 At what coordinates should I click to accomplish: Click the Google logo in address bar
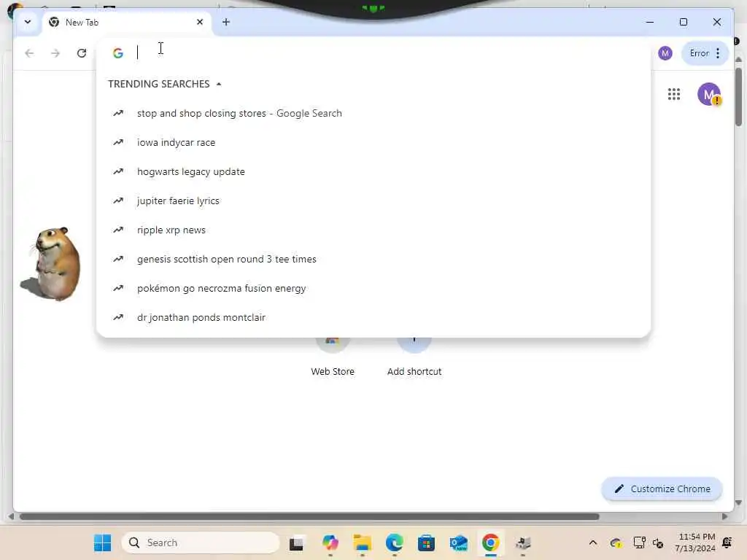pyautogui.click(x=117, y=52)
